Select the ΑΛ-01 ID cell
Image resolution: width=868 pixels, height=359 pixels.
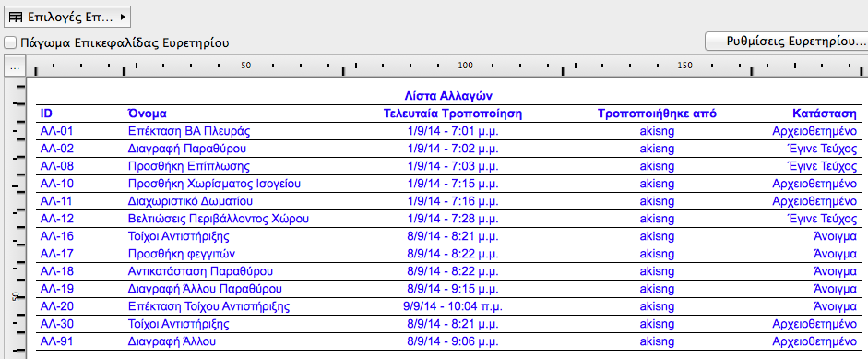click(57, 131)
